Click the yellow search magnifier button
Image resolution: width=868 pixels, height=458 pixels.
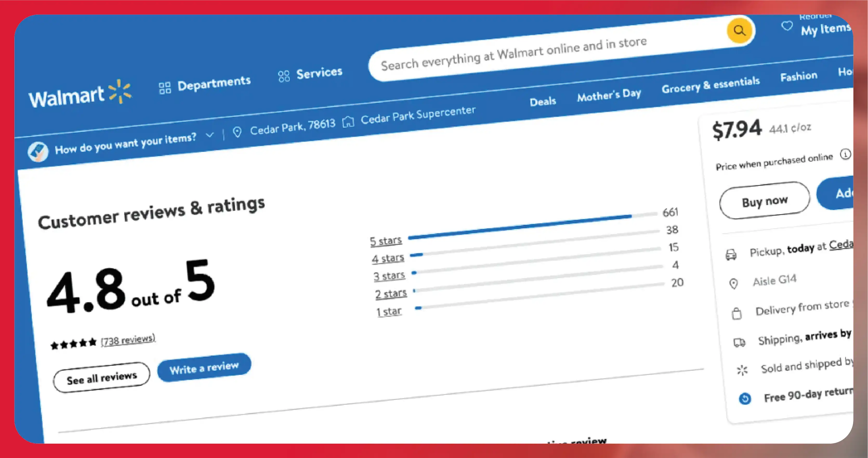point(739,31)
